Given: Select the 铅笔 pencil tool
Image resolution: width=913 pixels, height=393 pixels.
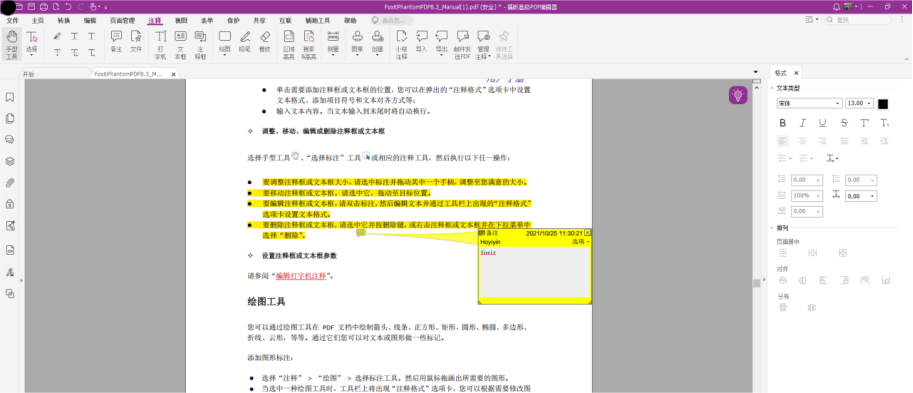Looking at the screenshot, I should click(245, 42).
